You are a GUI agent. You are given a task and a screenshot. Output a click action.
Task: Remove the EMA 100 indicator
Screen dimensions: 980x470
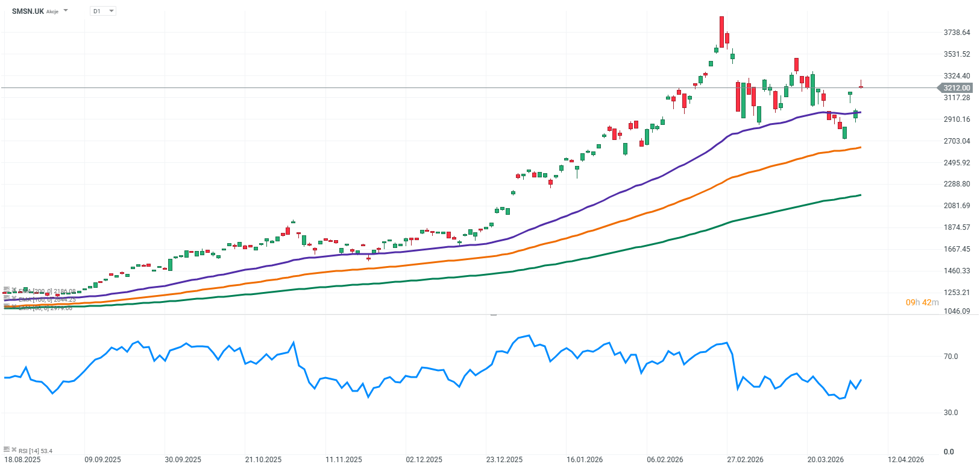point(13,297)
